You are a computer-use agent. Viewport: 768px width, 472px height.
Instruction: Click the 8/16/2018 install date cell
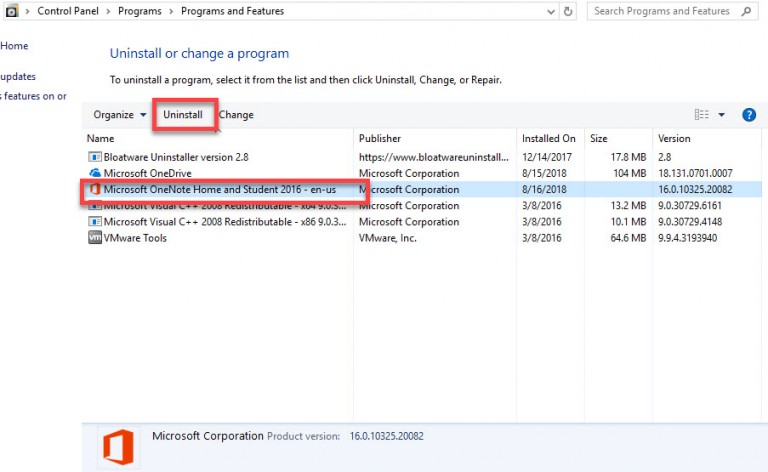click(x=544, y=189)
